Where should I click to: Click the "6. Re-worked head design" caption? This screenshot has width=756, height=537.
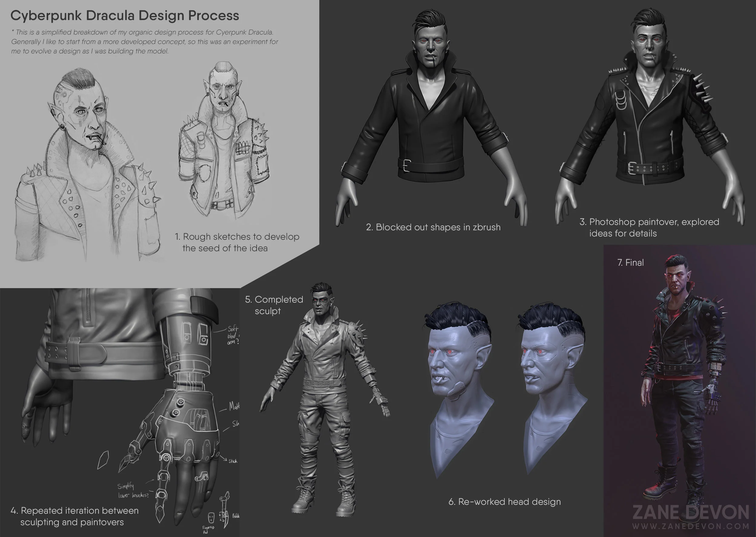point(505,502)
